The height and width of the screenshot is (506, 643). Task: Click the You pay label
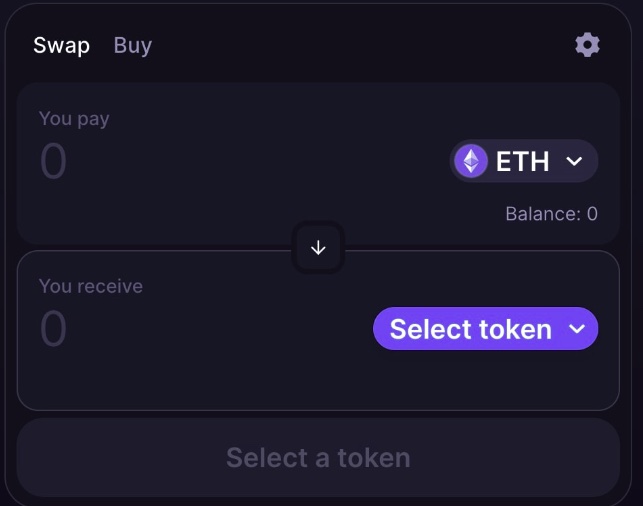point(74,119)
